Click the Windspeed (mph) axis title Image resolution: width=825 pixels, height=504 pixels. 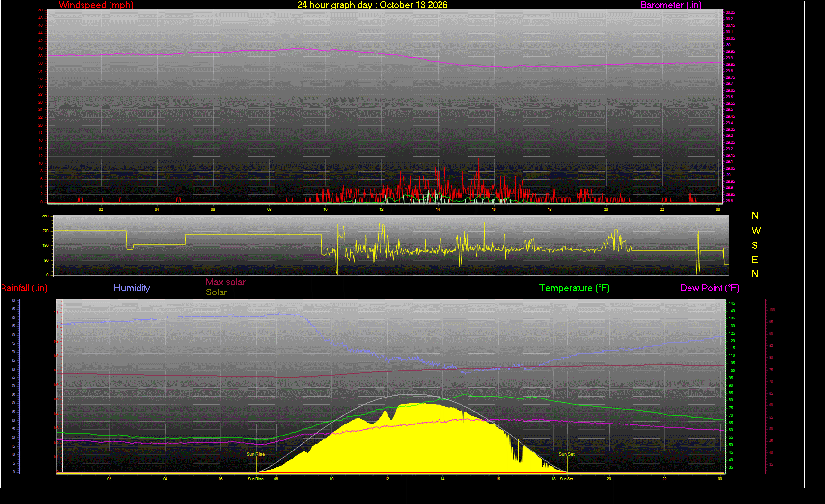point(96,5)
